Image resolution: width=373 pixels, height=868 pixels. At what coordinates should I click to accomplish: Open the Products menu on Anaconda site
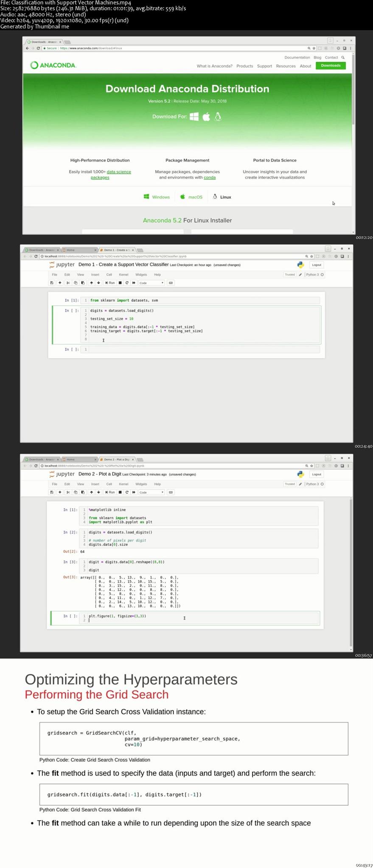point(245,66)
